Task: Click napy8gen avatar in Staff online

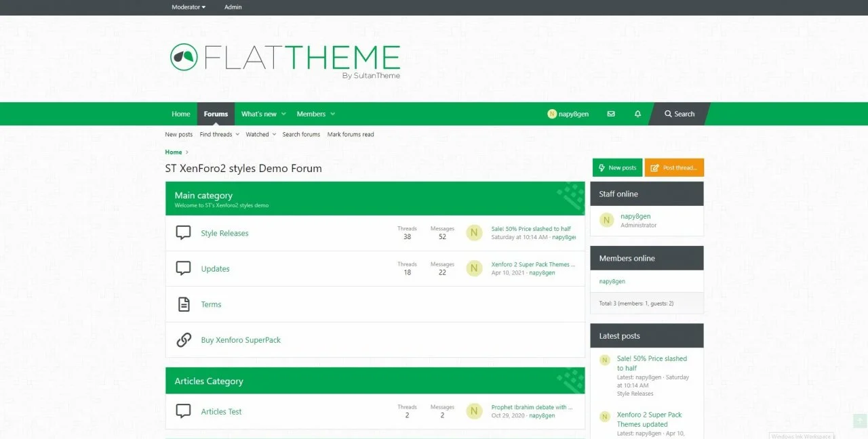Action: (x=606, y=219)
